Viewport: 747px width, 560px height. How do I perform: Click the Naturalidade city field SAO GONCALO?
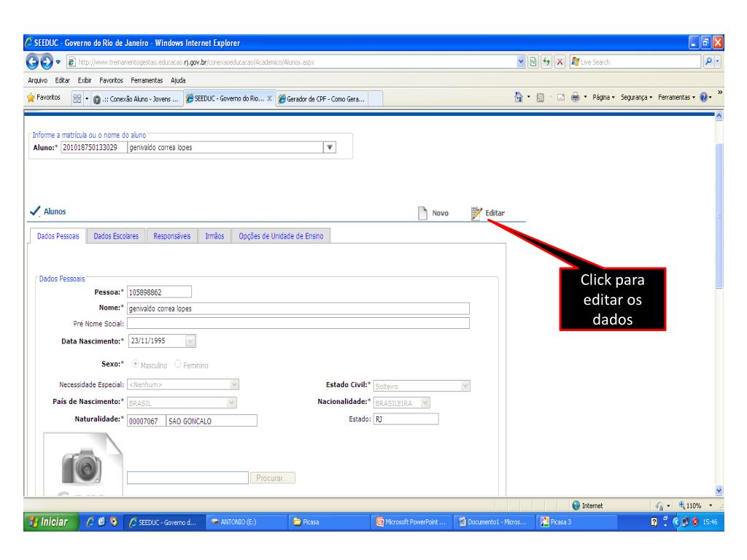[x=212, y=421]
